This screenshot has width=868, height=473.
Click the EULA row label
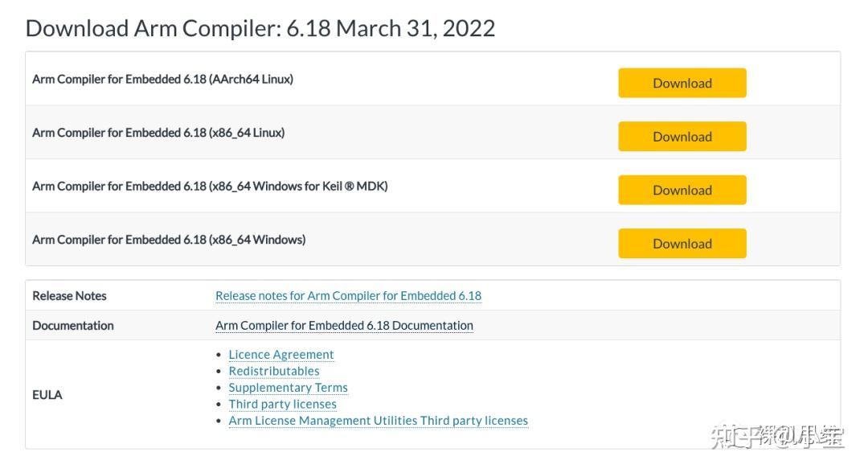point(47,395)
